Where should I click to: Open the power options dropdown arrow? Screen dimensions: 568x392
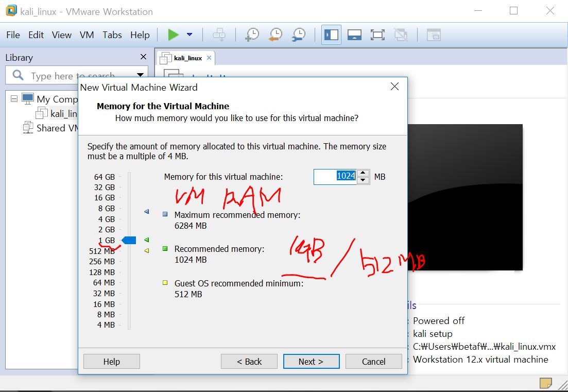[x=190, y=35]
